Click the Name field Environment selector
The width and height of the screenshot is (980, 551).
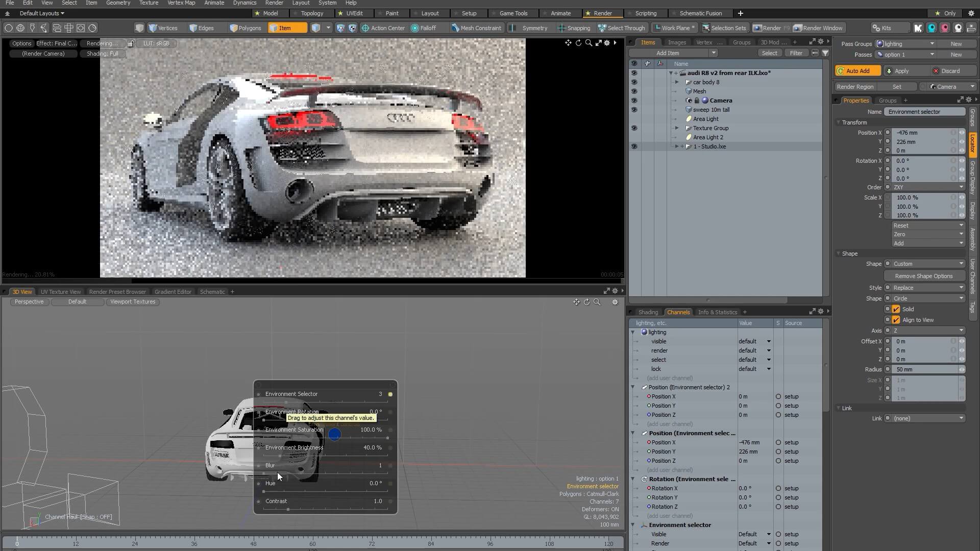[924, 112]
